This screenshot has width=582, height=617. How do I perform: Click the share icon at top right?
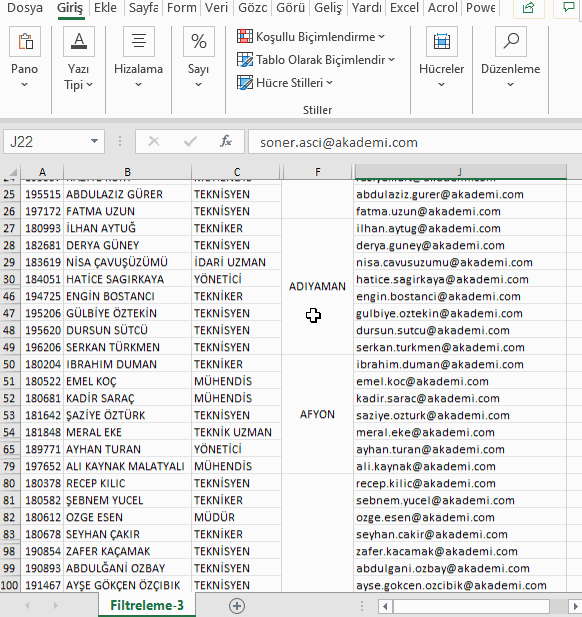(528, 8)
